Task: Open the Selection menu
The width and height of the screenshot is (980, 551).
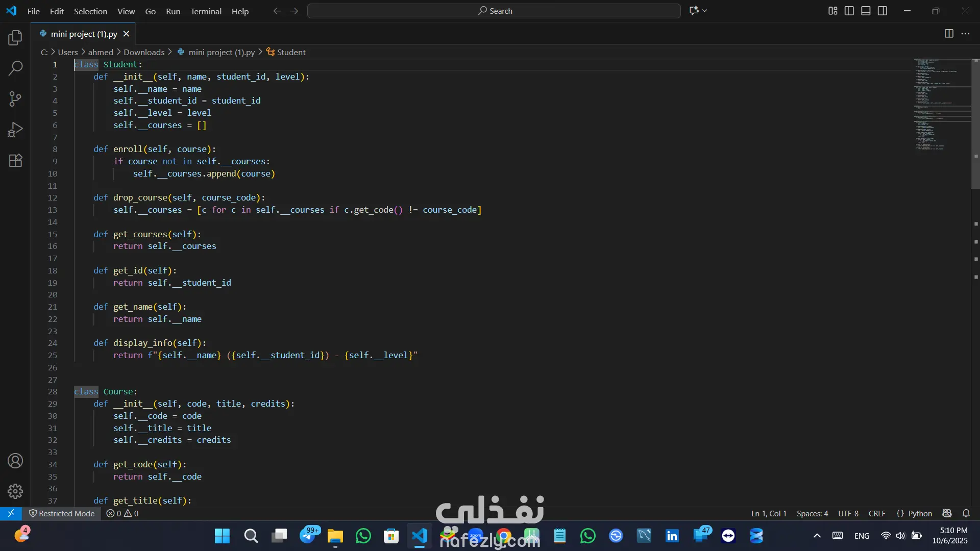Action: 90,11
